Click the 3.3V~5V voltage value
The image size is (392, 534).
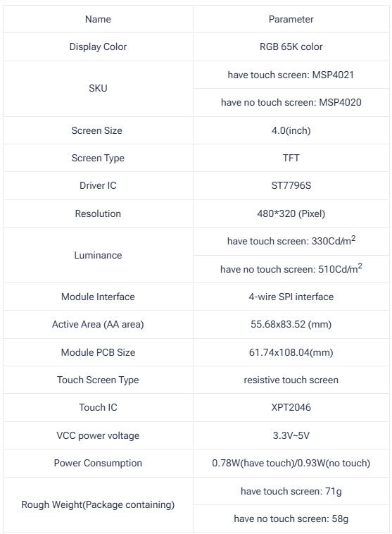291,435
